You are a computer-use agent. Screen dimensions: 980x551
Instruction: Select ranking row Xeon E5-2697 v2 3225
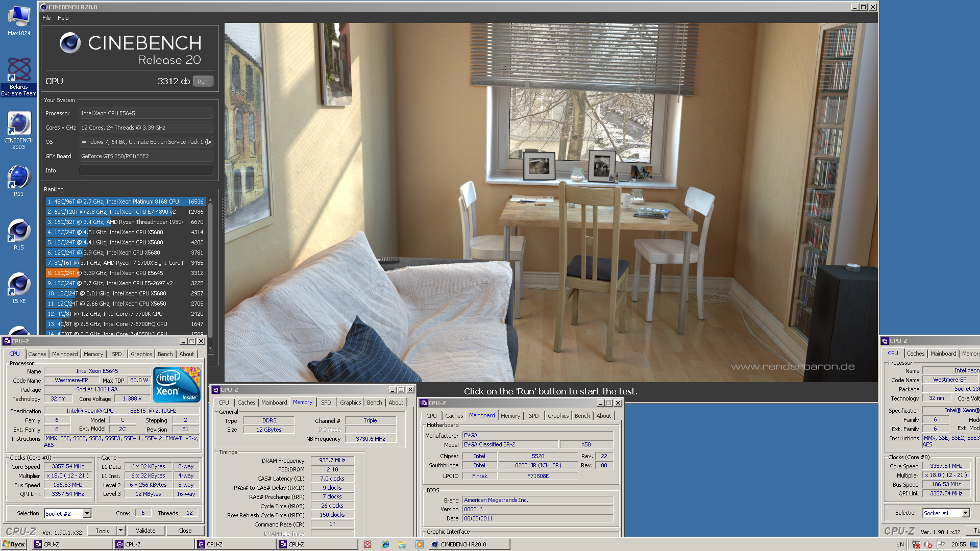pyautogui.click(x=126, y=283)
